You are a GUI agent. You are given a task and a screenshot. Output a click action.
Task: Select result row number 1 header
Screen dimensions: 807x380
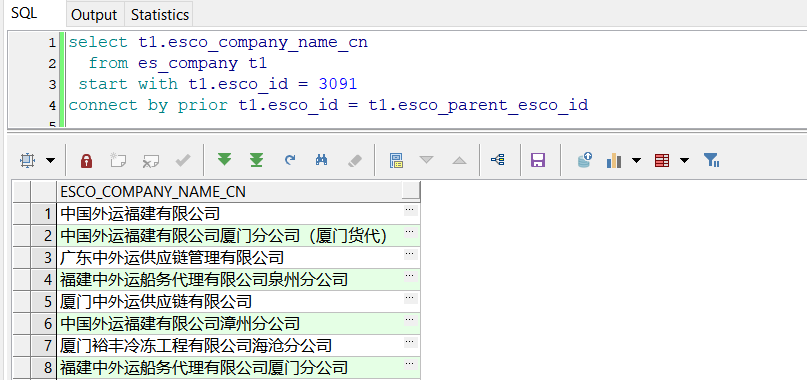(43, 213)
